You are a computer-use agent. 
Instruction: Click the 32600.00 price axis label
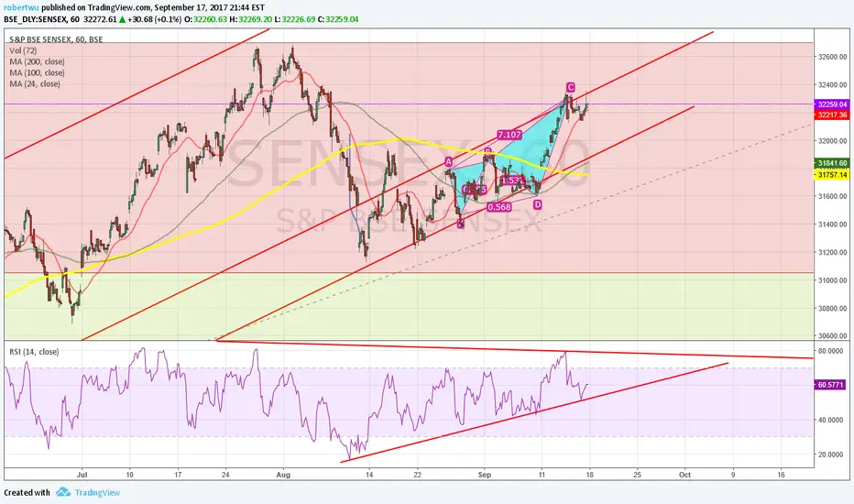pos(832,57)
